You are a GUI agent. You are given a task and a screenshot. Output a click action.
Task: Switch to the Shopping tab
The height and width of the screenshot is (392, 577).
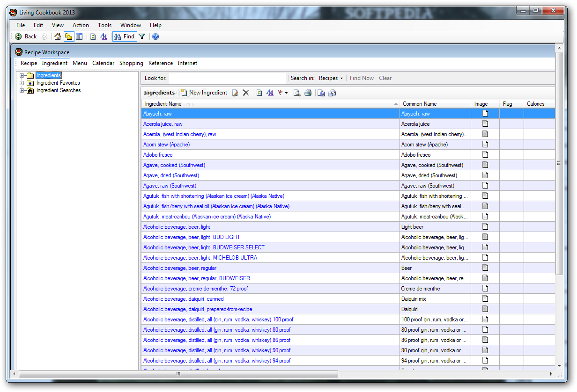131,63
